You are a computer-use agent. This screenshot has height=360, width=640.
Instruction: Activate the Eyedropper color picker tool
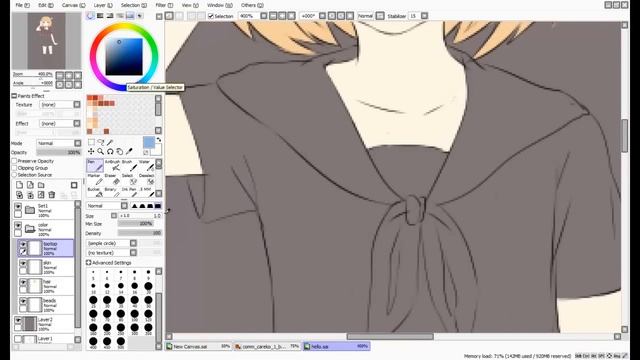129,151
